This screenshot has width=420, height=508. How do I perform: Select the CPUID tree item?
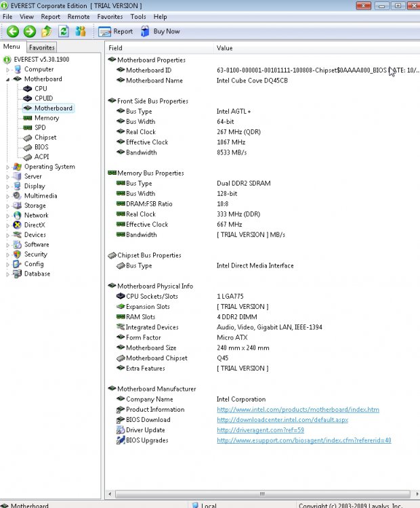coord(44,98)
